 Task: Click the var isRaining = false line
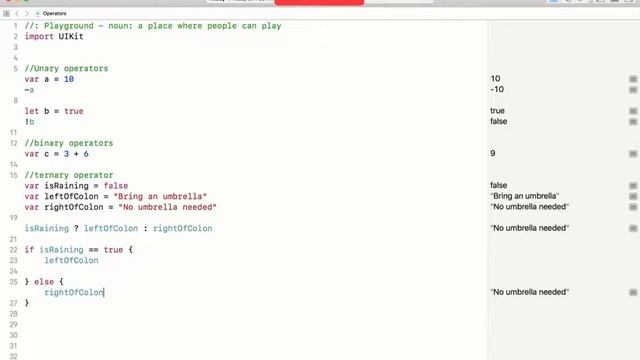click(x=76, y=186)
